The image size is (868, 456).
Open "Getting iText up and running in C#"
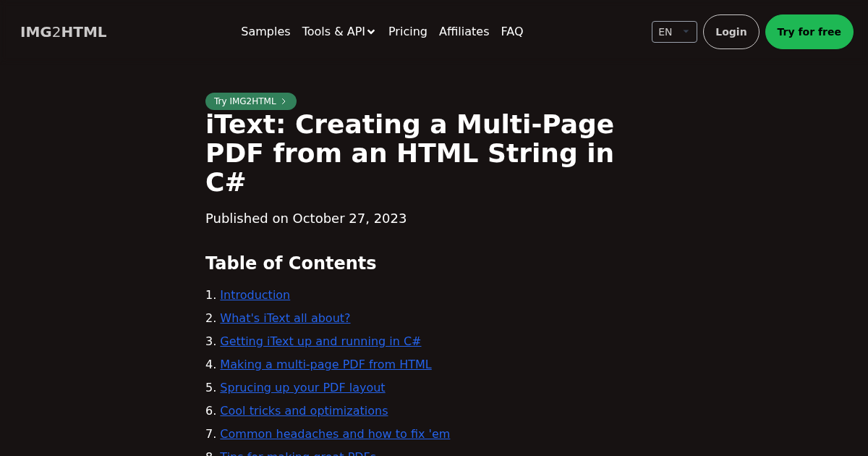[320, 341]
